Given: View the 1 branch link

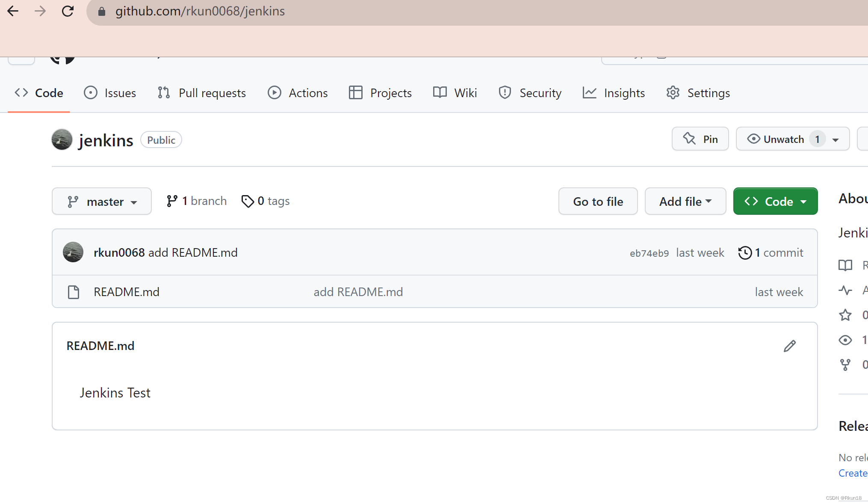Looking at the screenshot, I should [x=197, y=201].
